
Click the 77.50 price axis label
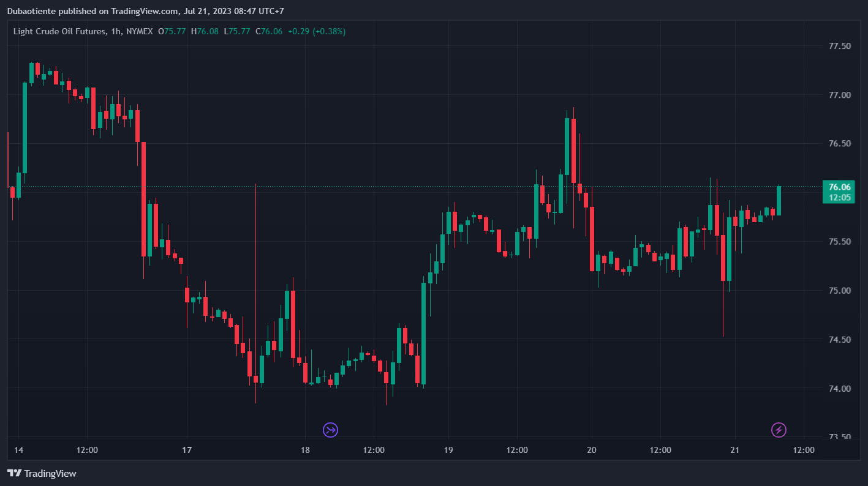tap(839, 47)
